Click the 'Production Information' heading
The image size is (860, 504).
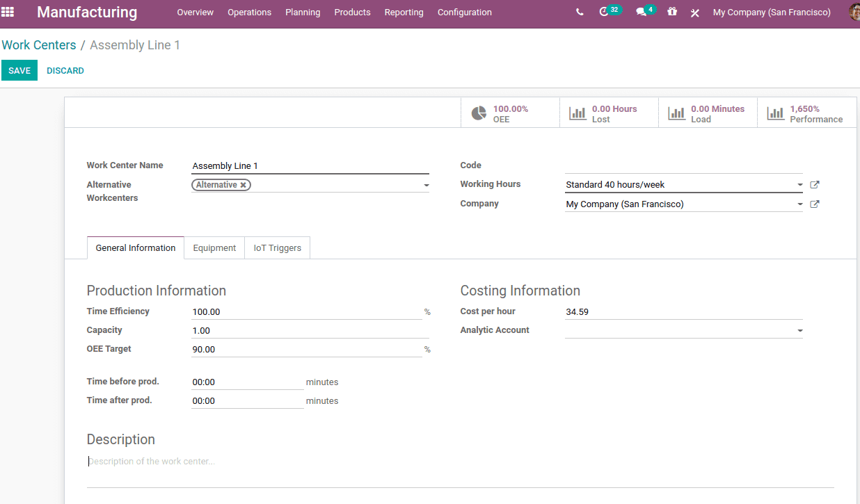coord(157,291)
